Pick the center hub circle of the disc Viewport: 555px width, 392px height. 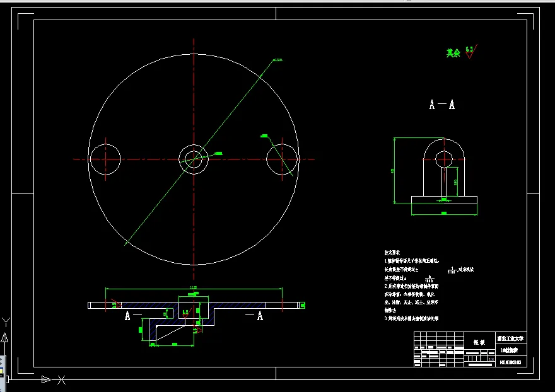[194, 159]
